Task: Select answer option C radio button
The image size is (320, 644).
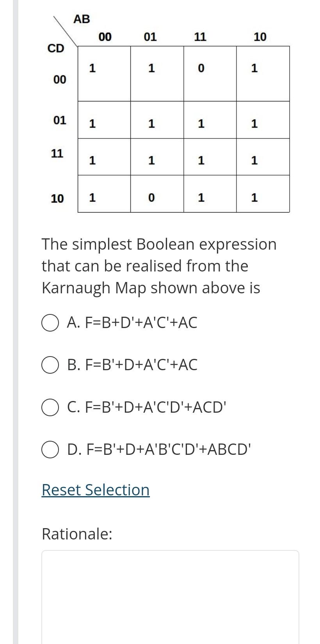Action: tap(50, 408)
